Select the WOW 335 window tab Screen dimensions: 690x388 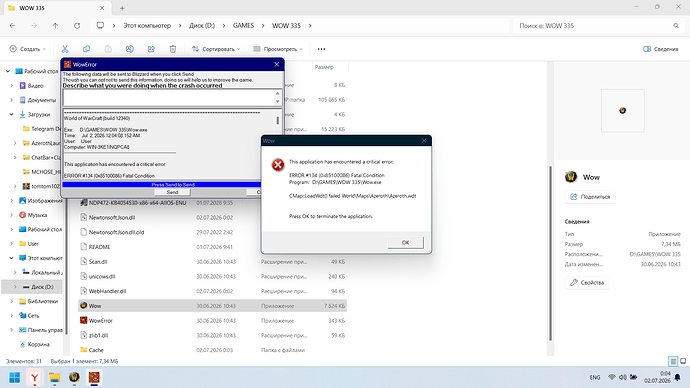56,8
